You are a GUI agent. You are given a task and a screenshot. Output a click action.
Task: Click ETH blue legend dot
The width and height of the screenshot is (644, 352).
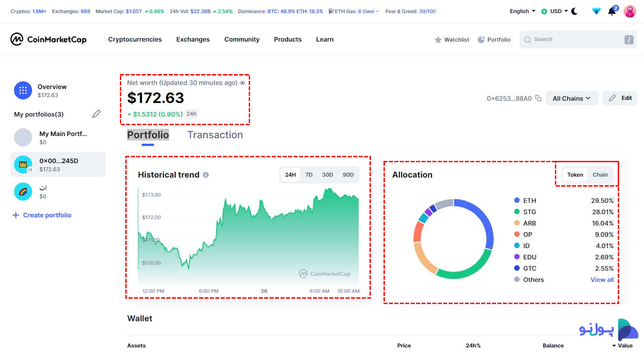[517, 200]
